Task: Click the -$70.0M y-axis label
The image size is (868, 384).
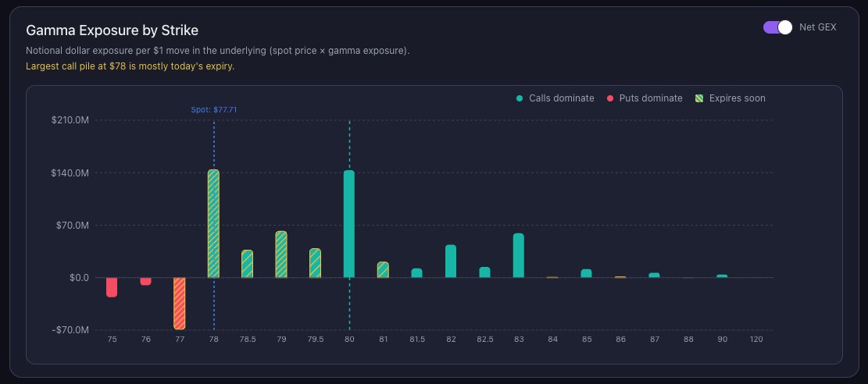Action: [70, 330]
